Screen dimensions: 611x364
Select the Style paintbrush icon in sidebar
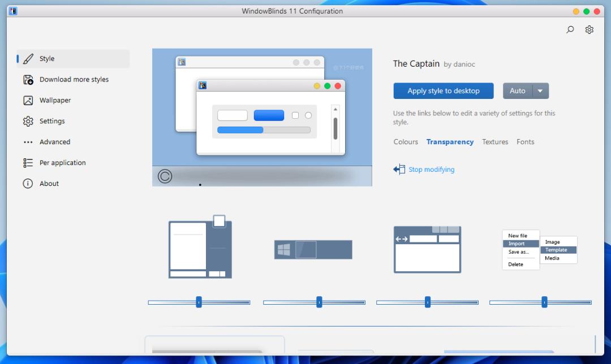(x=28, y=59)
